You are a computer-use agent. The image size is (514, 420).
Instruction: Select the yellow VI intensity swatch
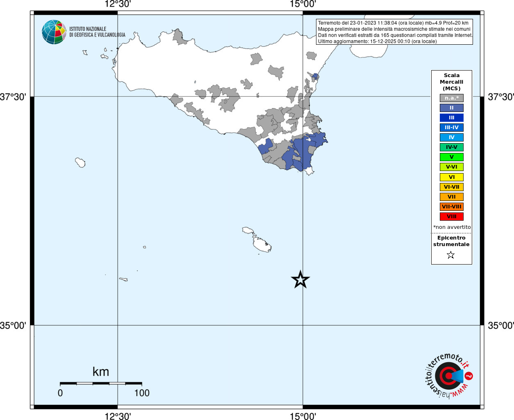pos(452,177)
